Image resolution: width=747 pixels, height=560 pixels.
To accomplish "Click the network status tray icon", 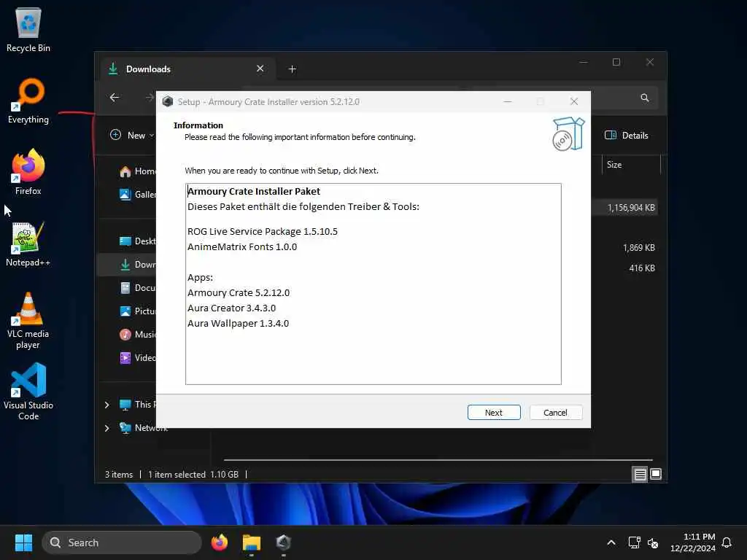I will [634, 542].
